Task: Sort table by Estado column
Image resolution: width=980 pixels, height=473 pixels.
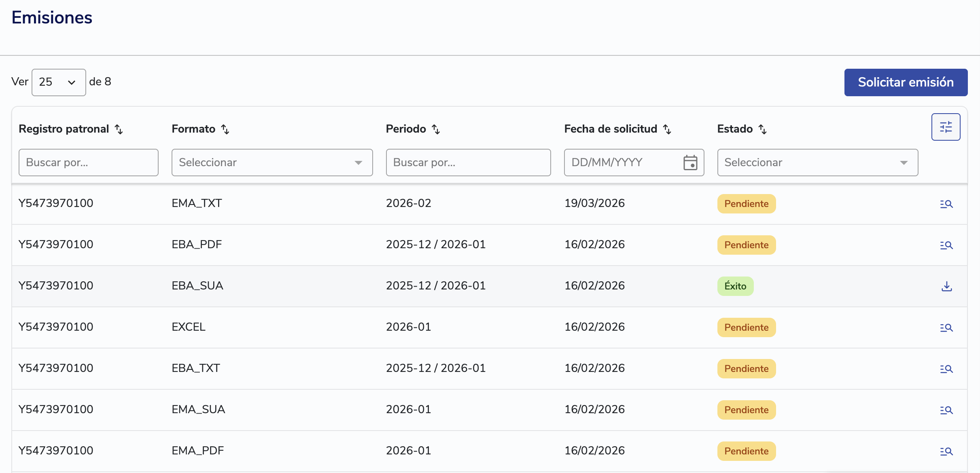Action: pos(762,129)
